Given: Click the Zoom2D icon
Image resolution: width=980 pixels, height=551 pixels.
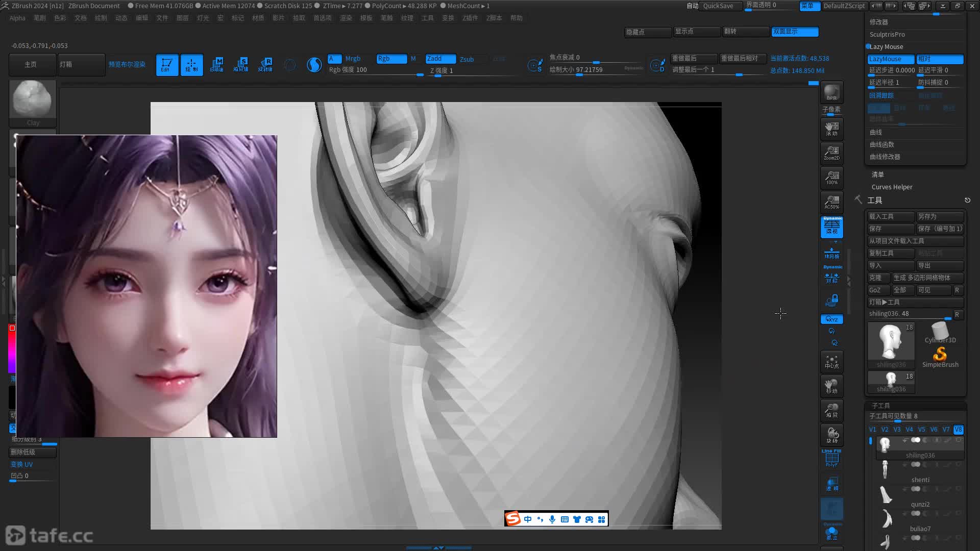Looking at the screenshot, I should (831, 153).
